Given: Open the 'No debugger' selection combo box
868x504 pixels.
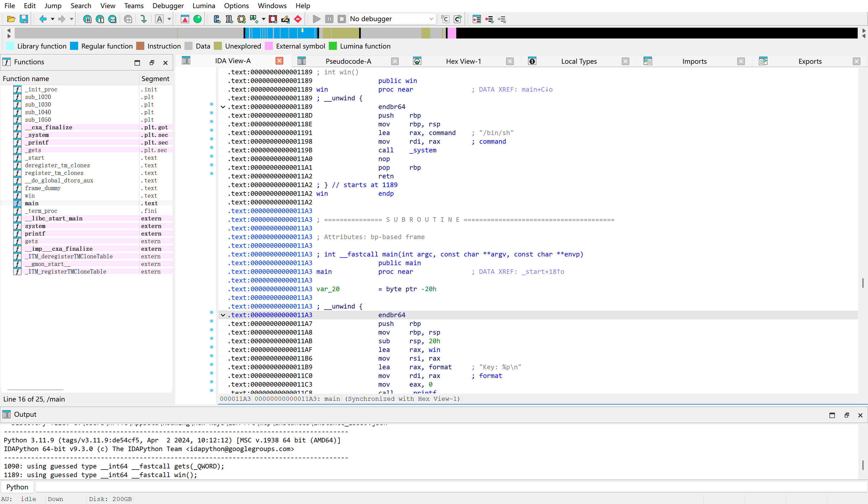Looking at the screenshot, I should point(392,19).
